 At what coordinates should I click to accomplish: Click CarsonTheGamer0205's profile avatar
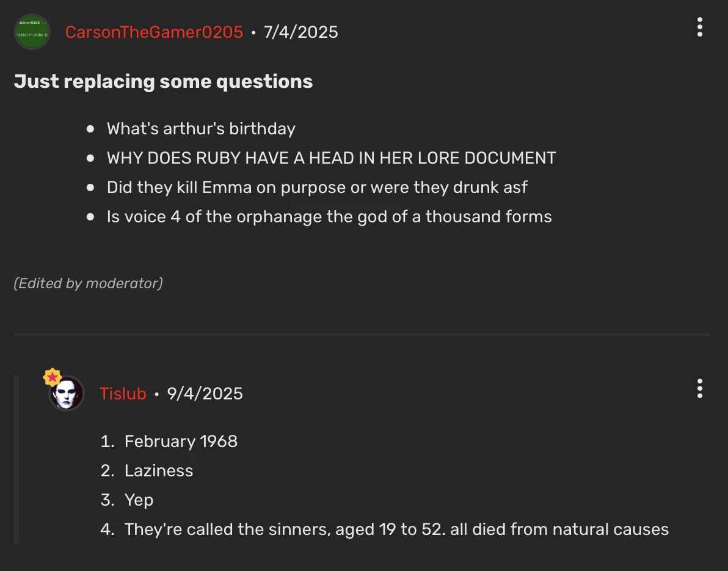click(x=32, y=32)
